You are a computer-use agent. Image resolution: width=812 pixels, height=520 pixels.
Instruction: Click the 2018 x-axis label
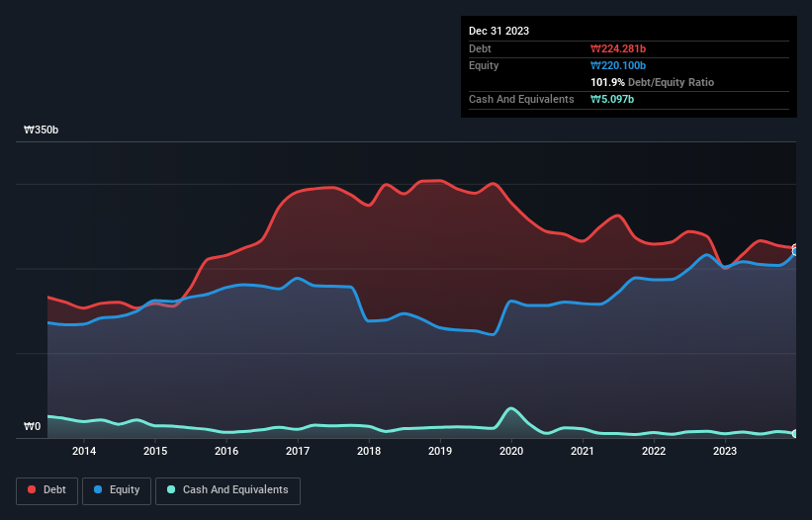[369, 451]
